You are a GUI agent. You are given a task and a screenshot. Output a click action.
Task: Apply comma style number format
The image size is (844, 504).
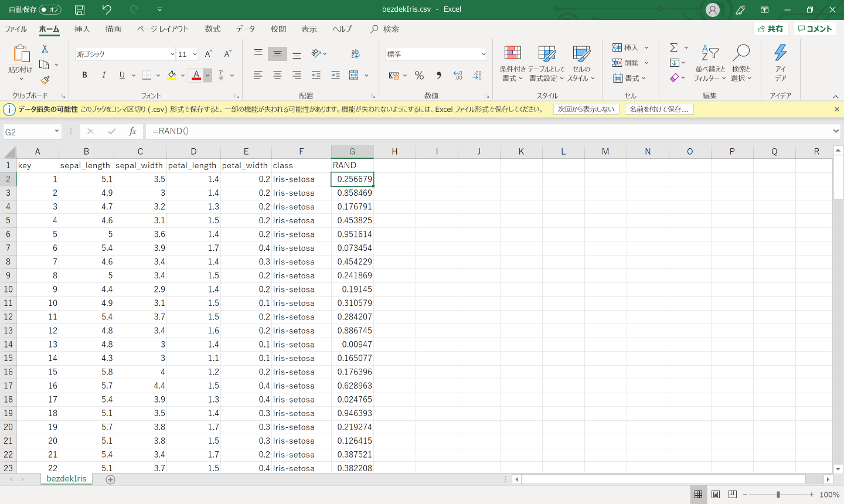click(x=438, y=75)
